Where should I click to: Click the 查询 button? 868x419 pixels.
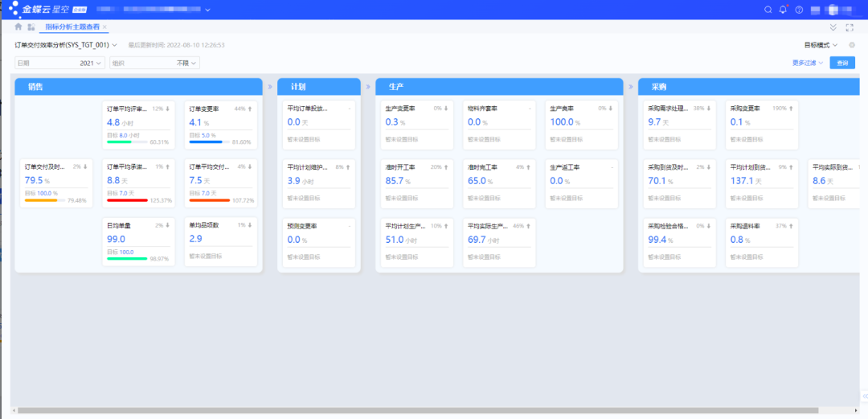pos(842,64)
